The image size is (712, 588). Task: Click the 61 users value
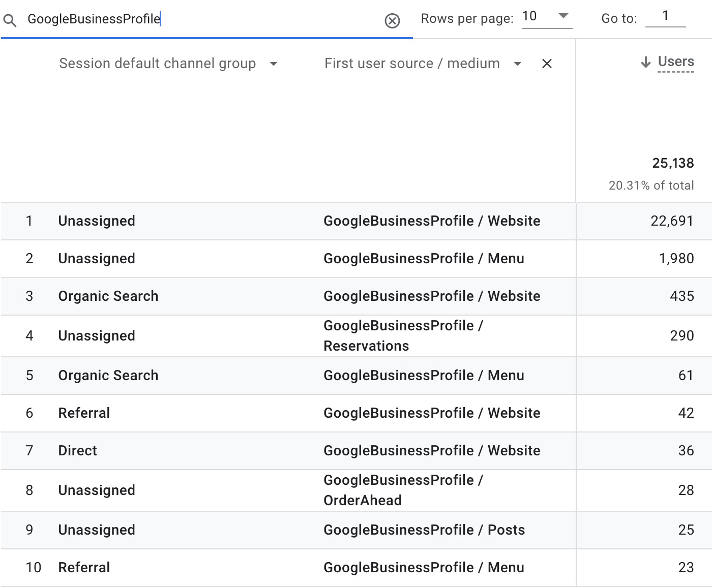(686, 376)
